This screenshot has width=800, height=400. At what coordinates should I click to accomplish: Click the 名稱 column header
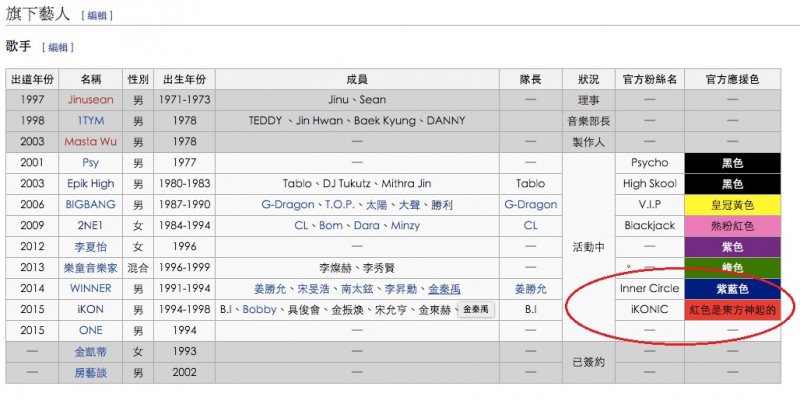[91, 79]
